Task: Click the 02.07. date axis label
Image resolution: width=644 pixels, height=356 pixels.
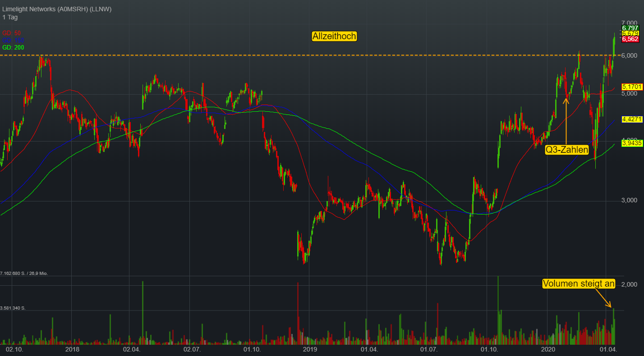Action: coord(191,349)
